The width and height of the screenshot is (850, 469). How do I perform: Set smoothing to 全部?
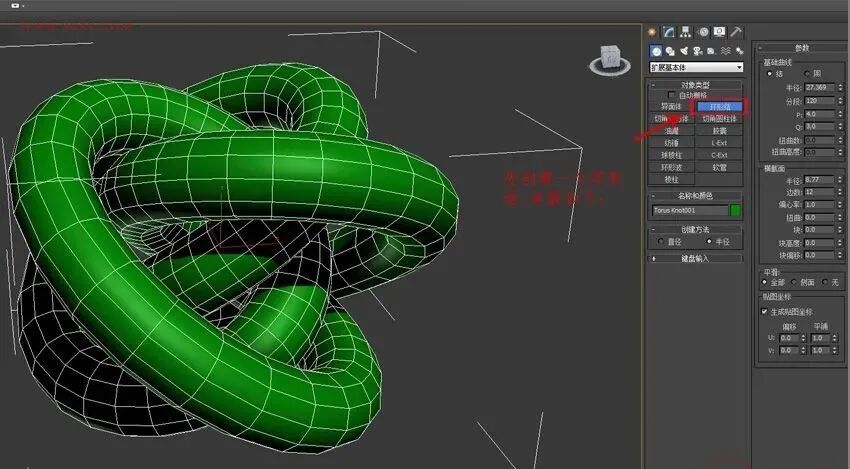click(x=764, y=282)
